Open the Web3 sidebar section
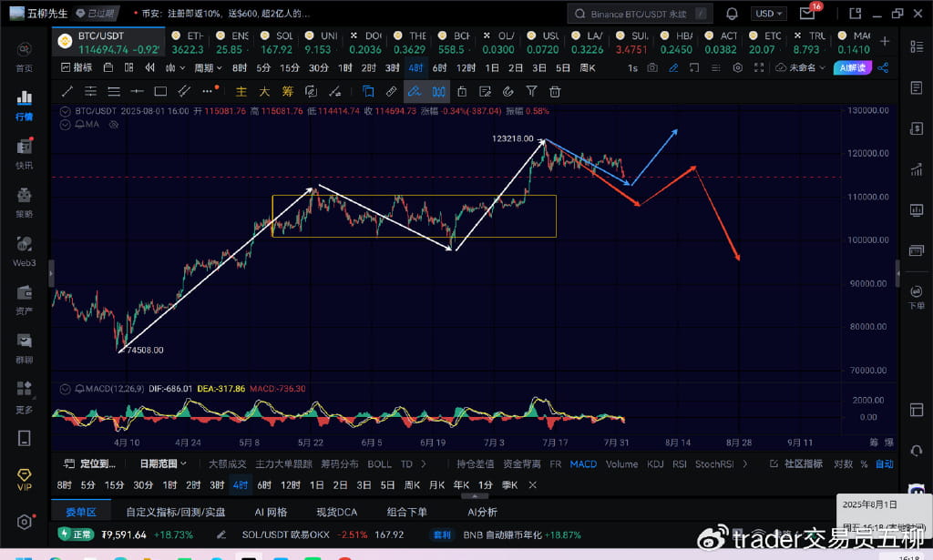Screen dimensions: 933x560 24,250
